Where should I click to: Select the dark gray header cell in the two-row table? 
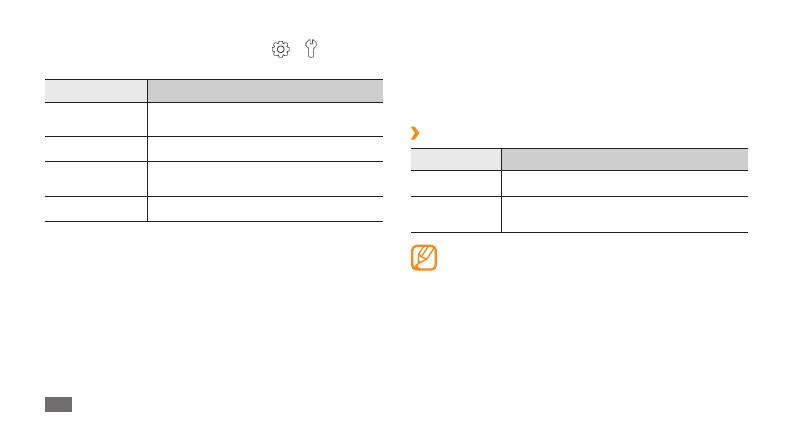(624, 159)
